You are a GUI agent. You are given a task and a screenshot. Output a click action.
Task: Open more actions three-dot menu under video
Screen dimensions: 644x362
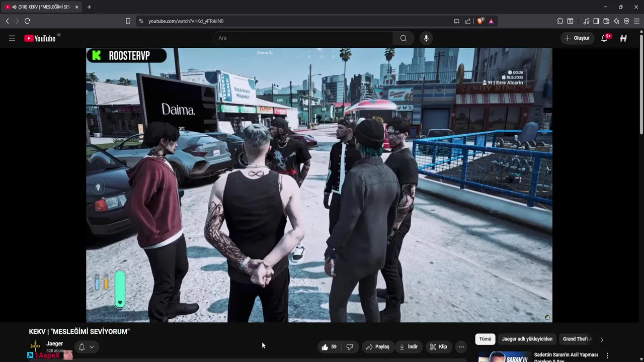pyautogui.click(x=461, y=347)
